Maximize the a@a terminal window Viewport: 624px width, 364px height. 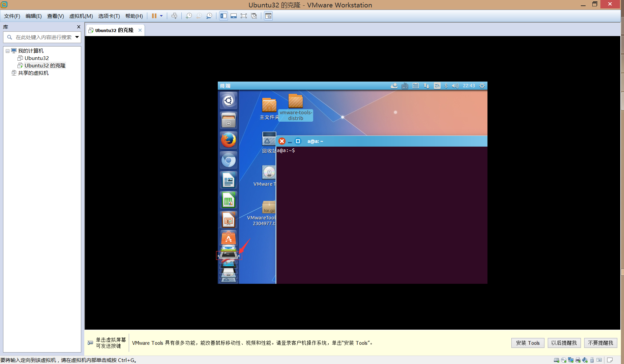298,141
